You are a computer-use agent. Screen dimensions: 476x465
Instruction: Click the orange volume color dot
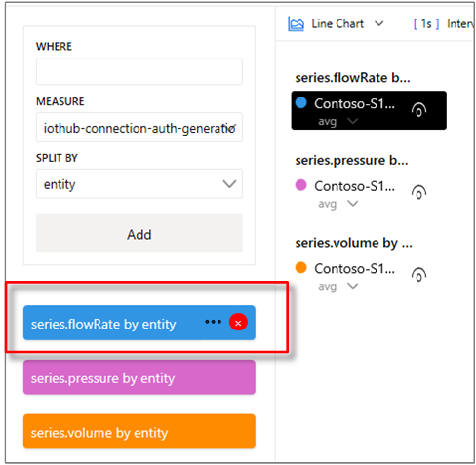point(301,268)
